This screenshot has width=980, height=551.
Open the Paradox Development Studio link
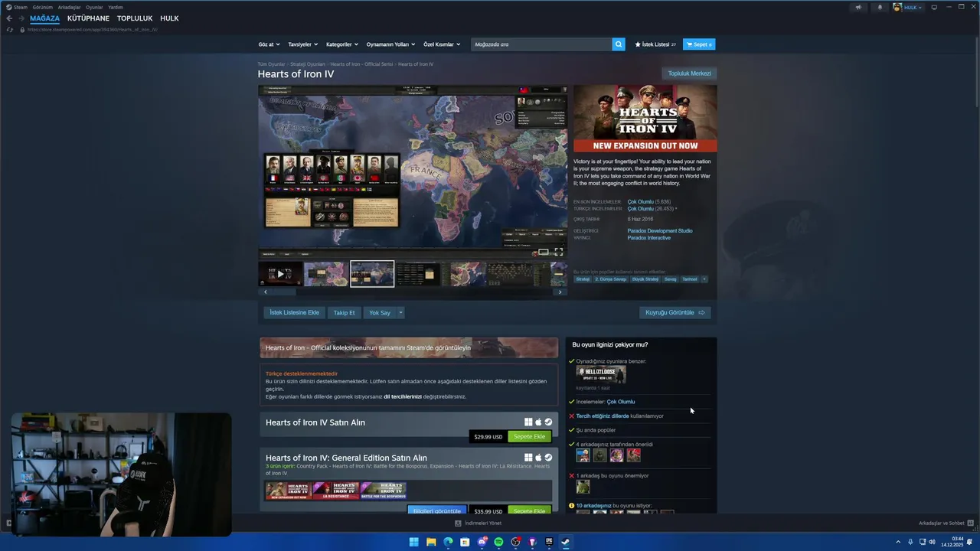coord(660,230)
